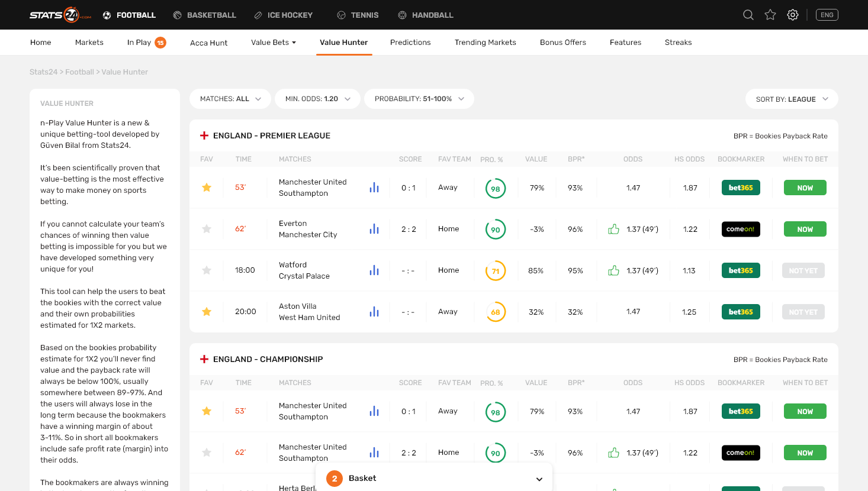This screenshot has height=491, width=868.
Task: Favorite the Everton vs Manchester City match
Action: (x=207, y=229)
